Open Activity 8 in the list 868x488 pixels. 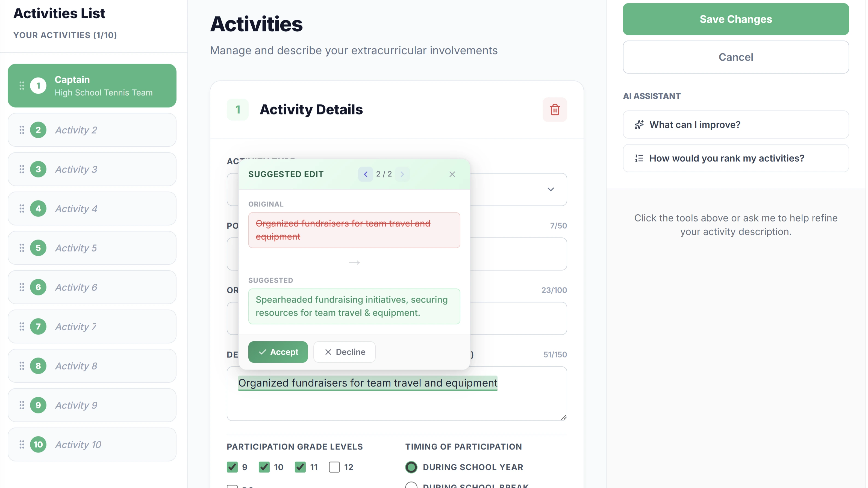[x=92, y=366]
